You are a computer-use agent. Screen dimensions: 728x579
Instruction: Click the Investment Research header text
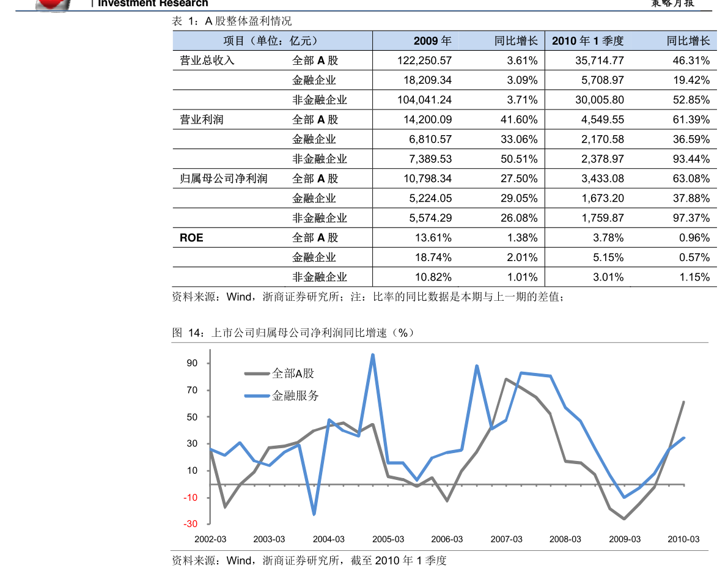coord(153,4)
